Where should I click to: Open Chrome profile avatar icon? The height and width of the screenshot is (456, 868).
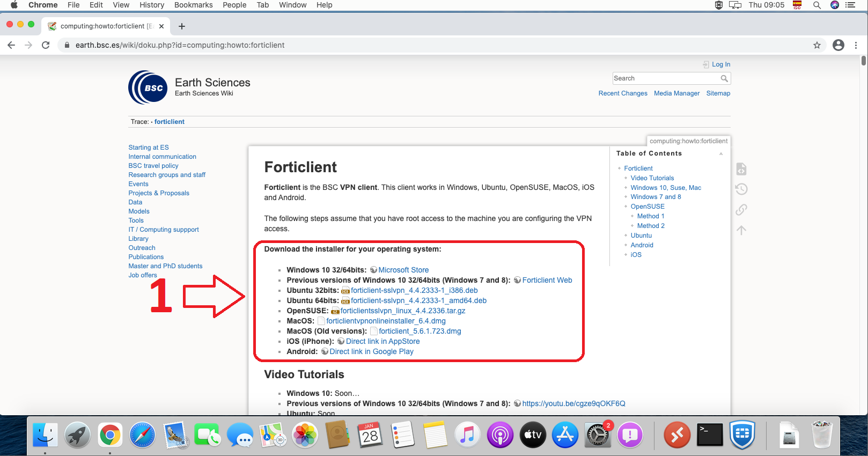tap(838, 45)
